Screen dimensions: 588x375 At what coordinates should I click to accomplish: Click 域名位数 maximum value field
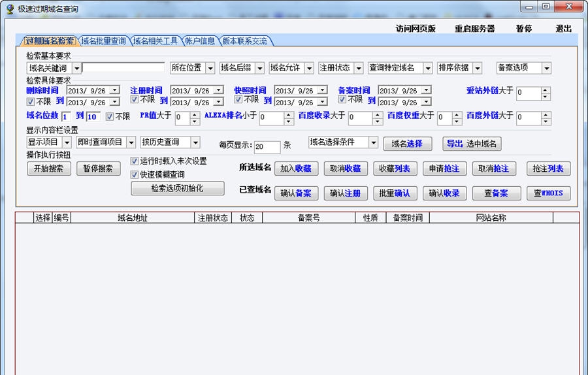(93, 117)
